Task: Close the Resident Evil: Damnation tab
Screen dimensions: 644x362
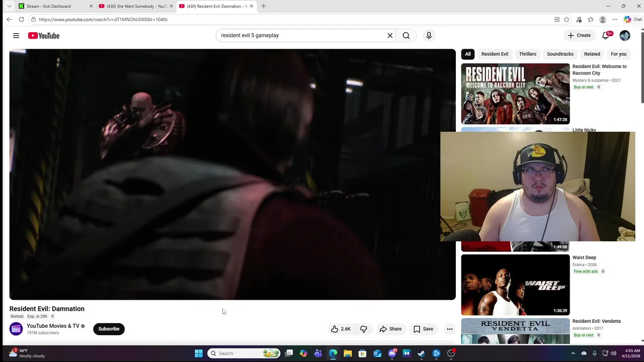Action: [252, 6]
